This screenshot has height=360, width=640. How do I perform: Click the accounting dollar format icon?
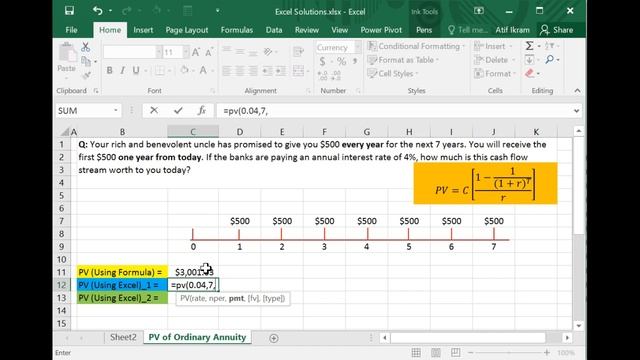coord(322,62)
